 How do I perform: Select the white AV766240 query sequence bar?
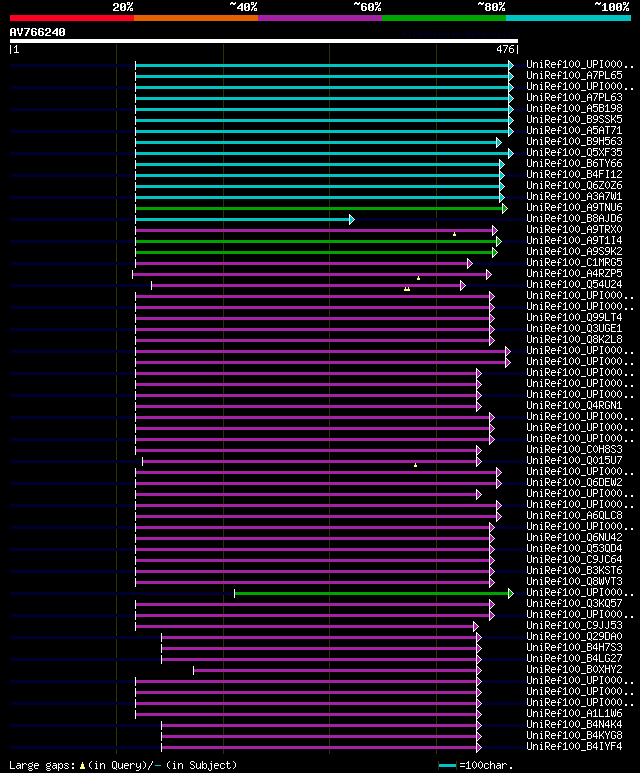pos(264,41)
